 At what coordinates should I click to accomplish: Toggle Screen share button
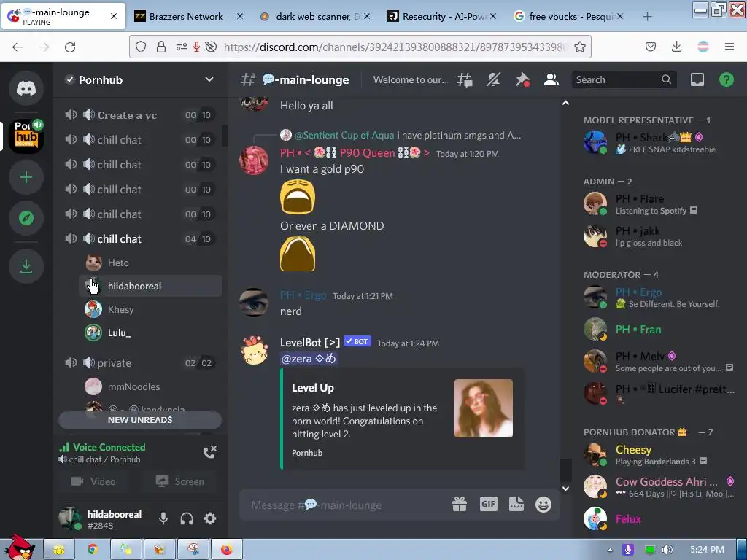tap(179, 481)
